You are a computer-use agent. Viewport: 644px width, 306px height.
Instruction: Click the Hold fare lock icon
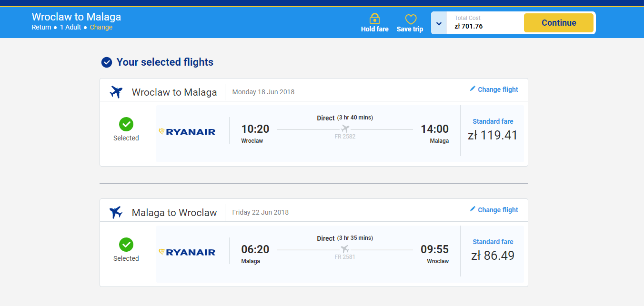375,19
